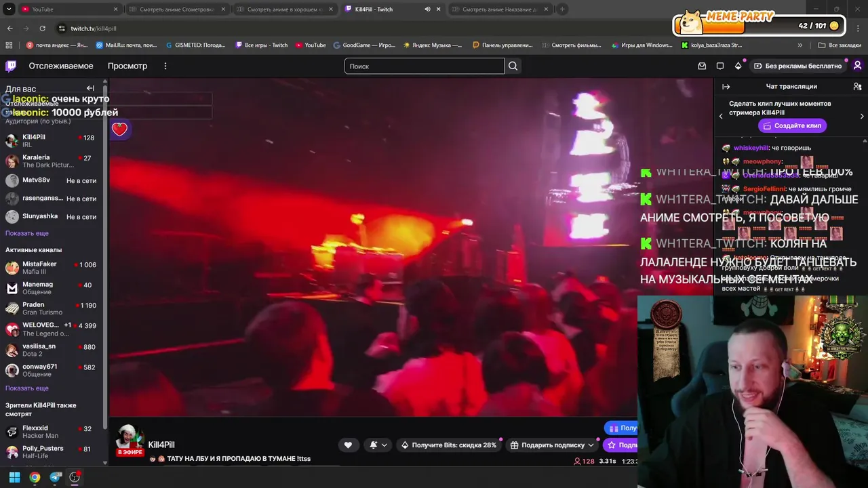The image size is (868, 488).
Task: Switch to Смотреть аниме Стометровка tab
Action: coord(176,9)
